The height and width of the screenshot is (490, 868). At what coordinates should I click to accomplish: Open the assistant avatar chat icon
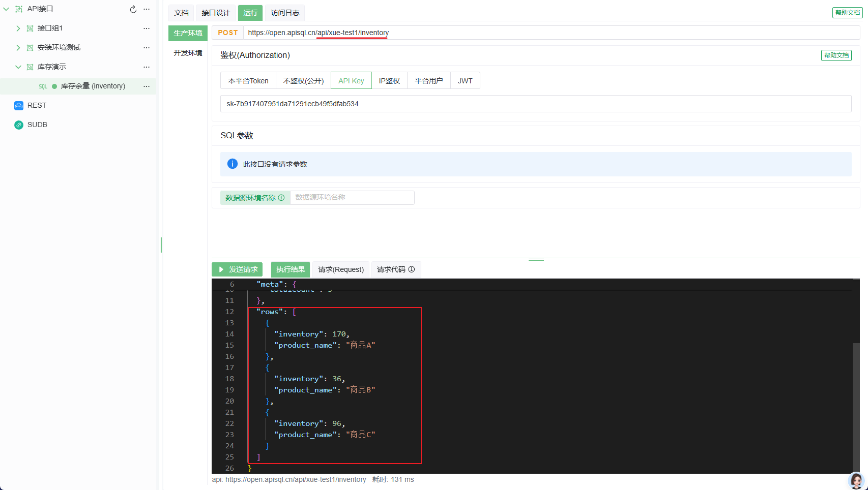click(x=856, y=480)
